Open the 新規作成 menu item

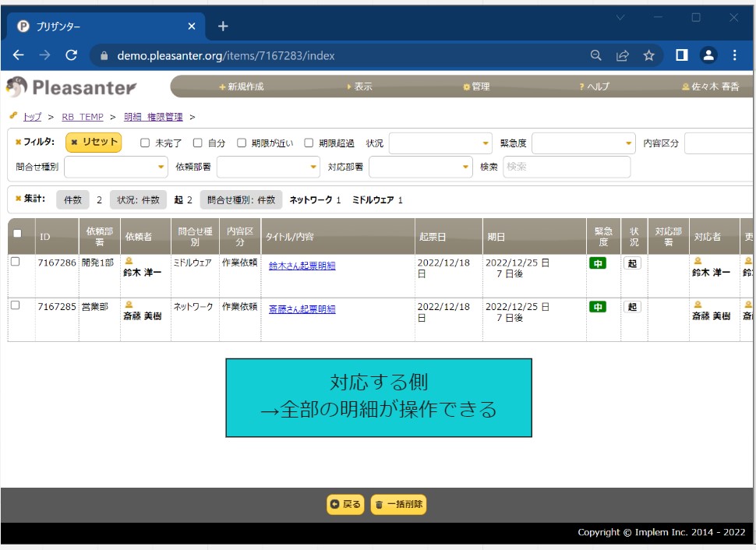click(242, 87)
